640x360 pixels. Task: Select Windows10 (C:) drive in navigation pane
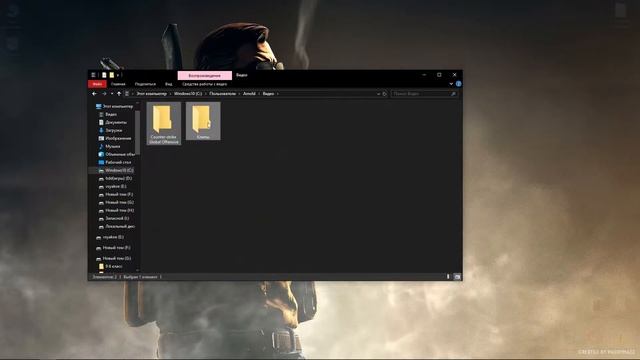click(x=116, y=170)
